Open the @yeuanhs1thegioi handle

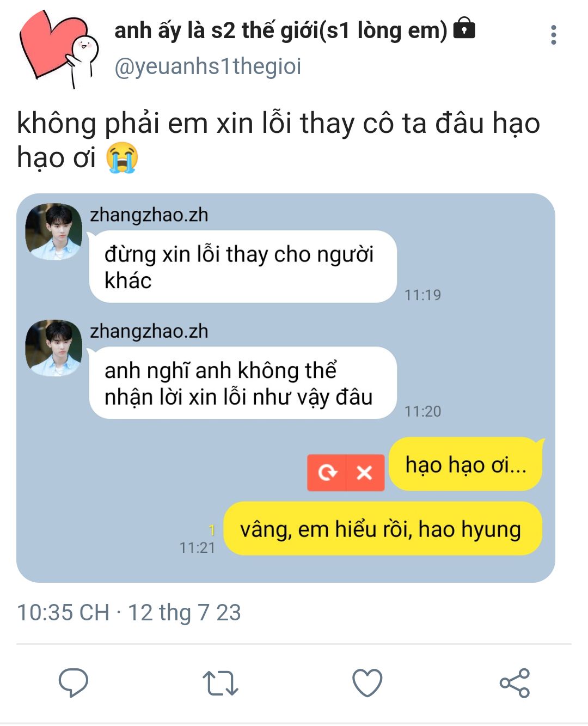(207, 66)
